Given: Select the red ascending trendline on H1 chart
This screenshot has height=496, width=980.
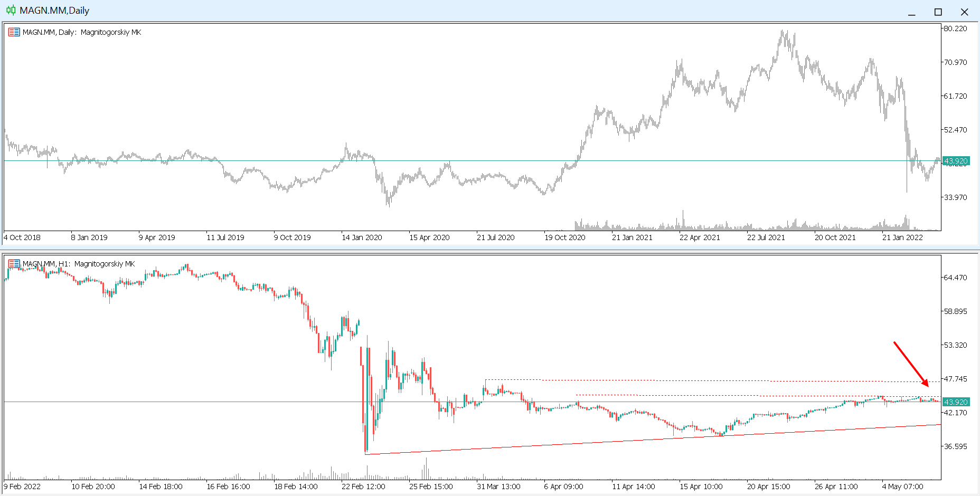Looking at the screenshot, I should (x=653, y=439).
